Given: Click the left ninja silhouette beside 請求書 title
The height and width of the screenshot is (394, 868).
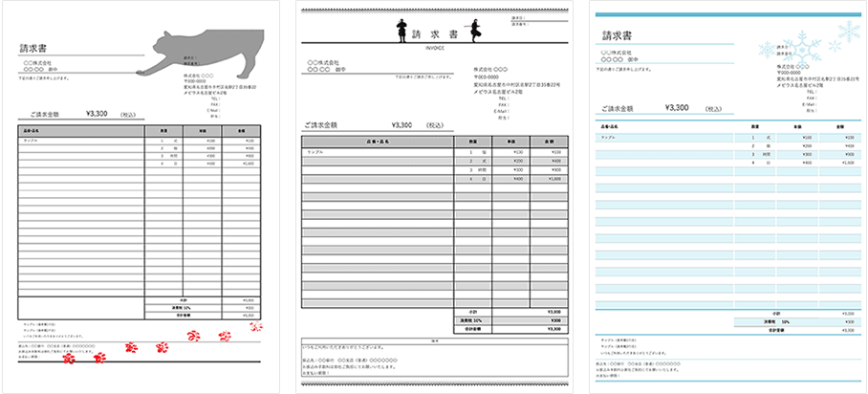Looking at the screenshot, I should coord(401,33).
